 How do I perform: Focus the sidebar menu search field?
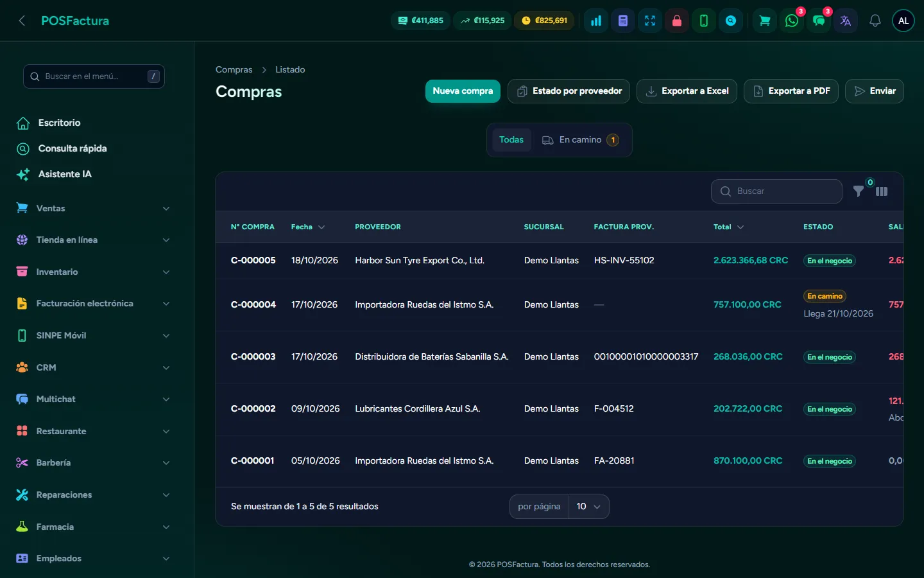(x=94, y=76)
